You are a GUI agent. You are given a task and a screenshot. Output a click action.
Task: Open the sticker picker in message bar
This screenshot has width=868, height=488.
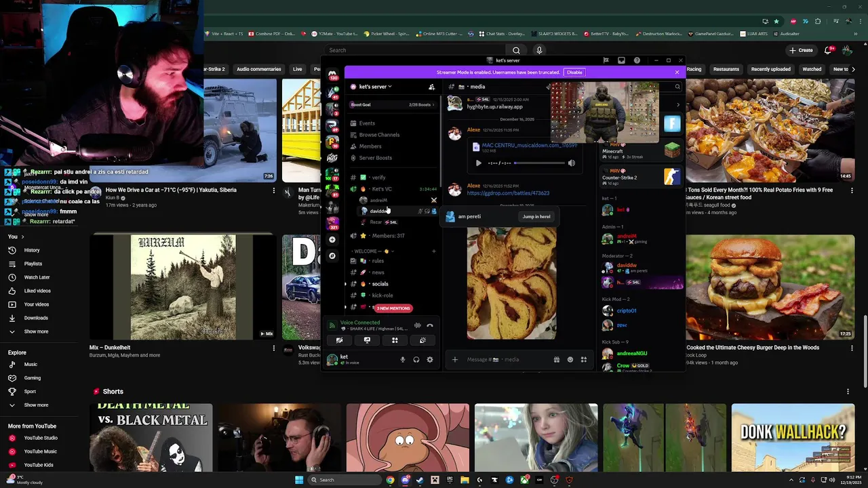point(570,359)
